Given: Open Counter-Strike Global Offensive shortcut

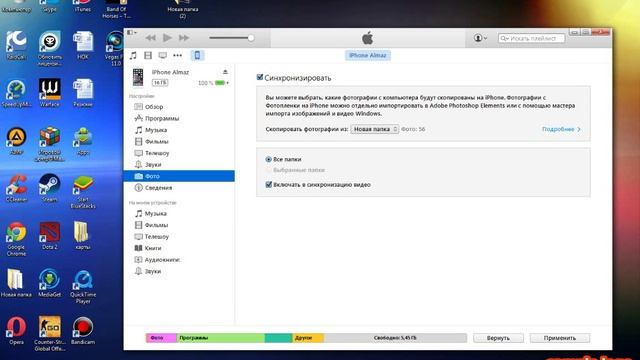Looking at the screenshot, I should pyautogui.click(x=49, y=334).
